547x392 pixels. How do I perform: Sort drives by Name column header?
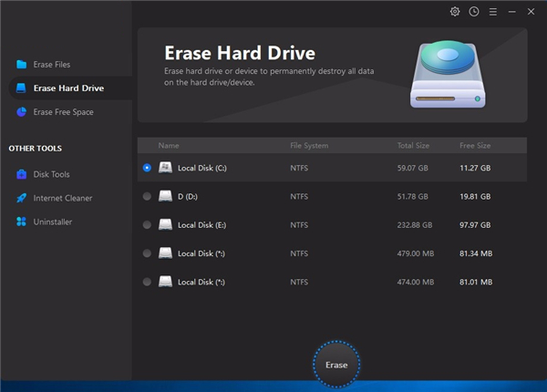pos(169,146)
